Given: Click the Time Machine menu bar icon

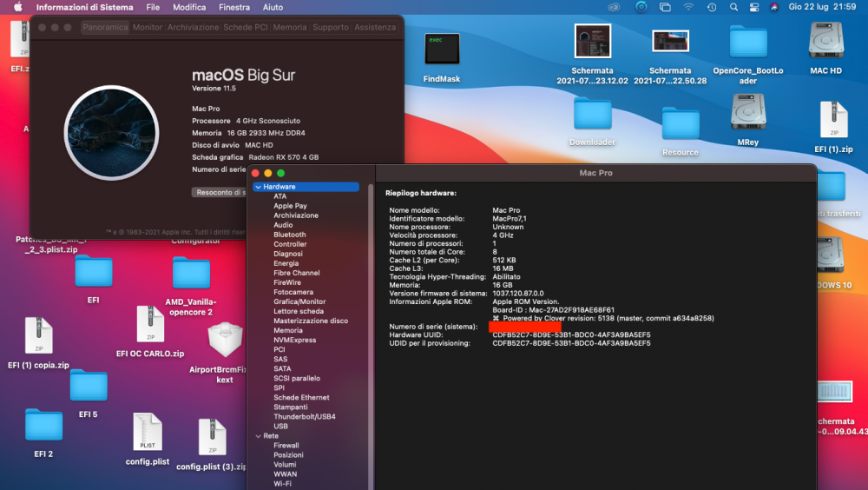Looking at the screenshot, I should point(712,7).
